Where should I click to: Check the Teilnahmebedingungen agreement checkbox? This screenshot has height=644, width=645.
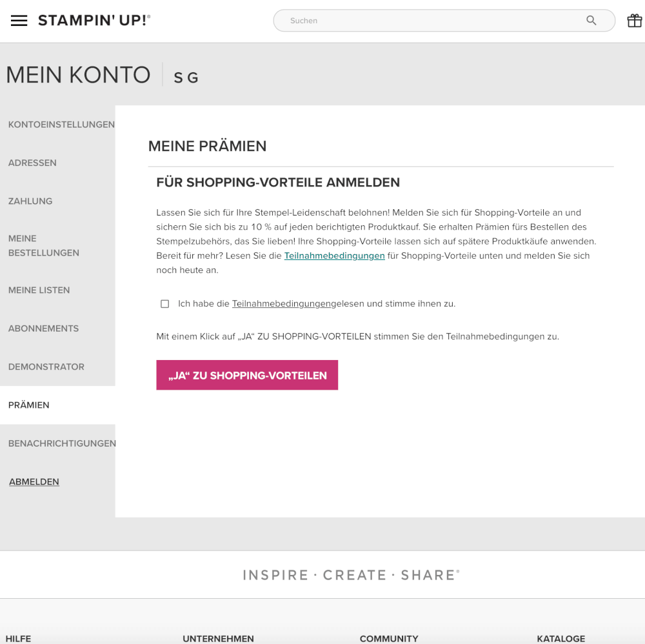[165, 304]
